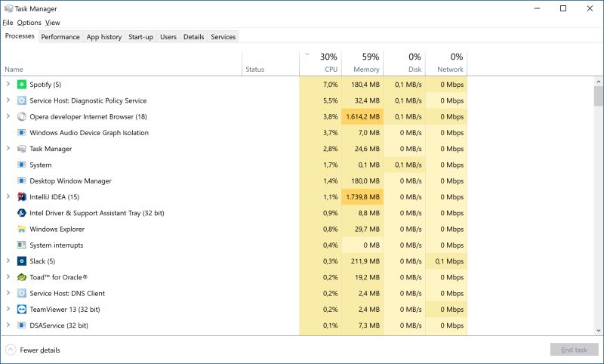604x364 pixels.
Task: Click the Intel Driver & Support Assistant icon
Action: 22,213
